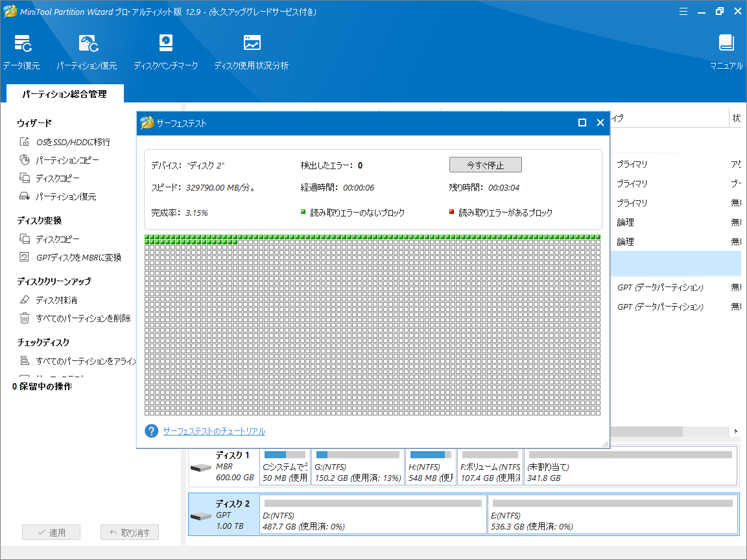This screenshot has height=560, width=747.
Task: Open the マニュアル book icon
Action: [726, 43]
